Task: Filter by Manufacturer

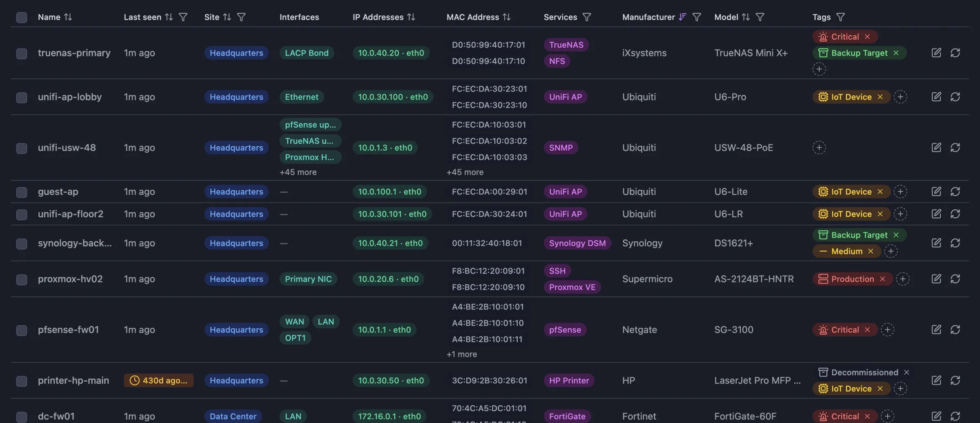Action: tap(697, 17)
